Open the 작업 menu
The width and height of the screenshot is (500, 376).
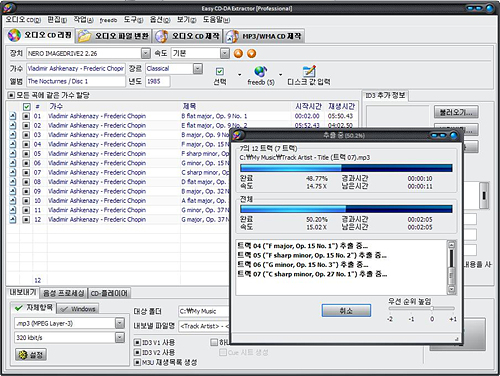(83, 20)
